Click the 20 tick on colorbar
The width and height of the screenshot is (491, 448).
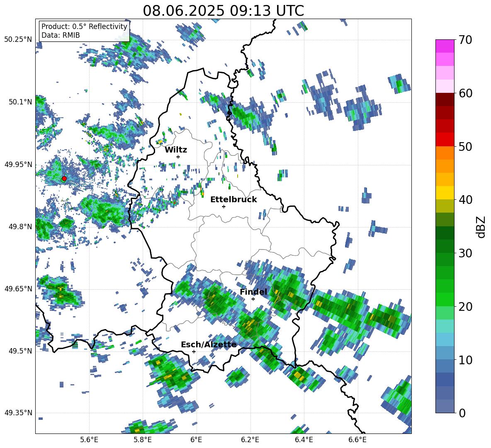tap(465, 307)
